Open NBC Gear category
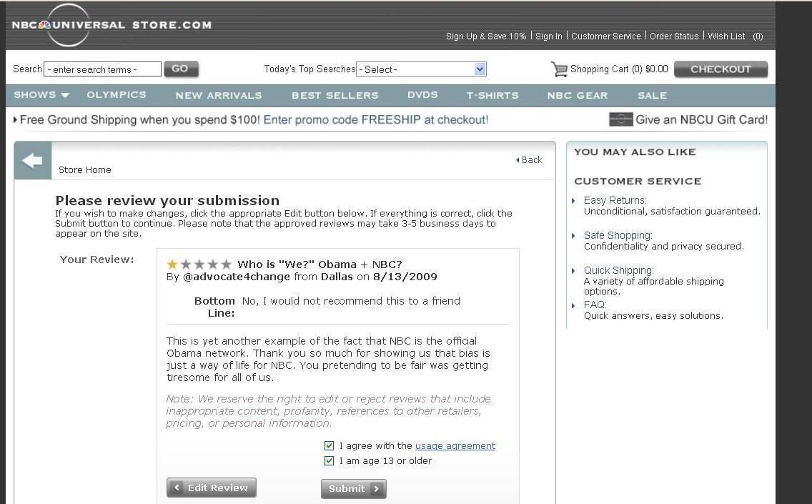 click(578, 95)
